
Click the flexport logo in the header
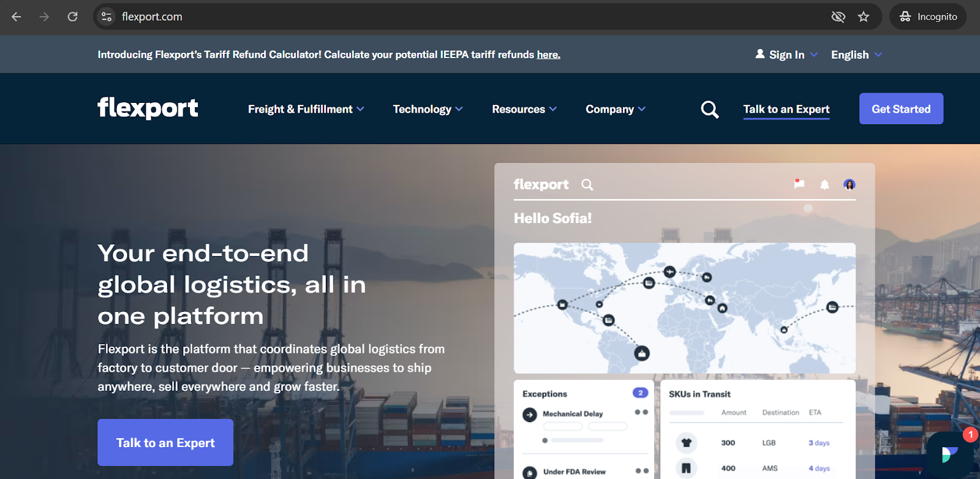pos(148,108)
